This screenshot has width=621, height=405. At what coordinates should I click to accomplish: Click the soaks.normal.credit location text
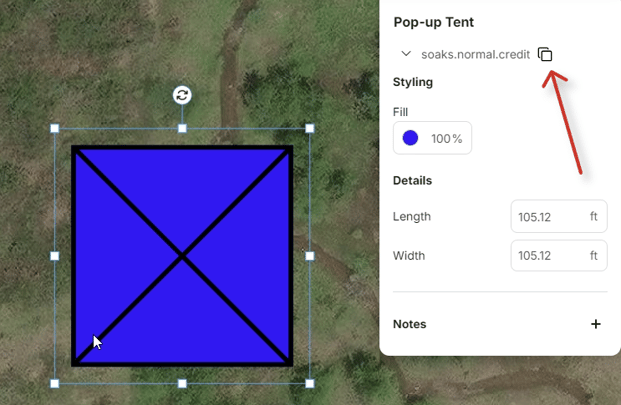point(475,54)
